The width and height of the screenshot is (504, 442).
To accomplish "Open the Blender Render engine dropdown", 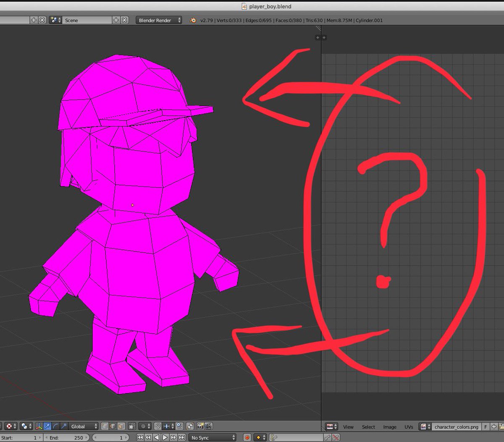I will click(158, 20).
